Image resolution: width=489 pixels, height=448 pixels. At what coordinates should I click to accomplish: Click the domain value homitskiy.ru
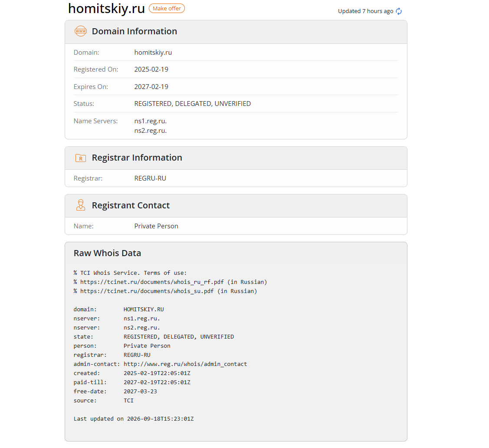click(153, 53)
